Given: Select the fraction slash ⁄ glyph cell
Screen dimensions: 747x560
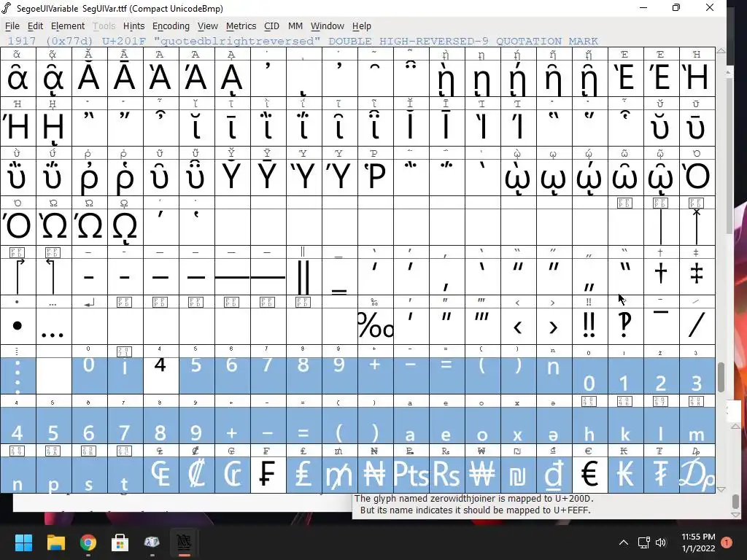Looking at the screenshot, I should click(x=697, y=326).
